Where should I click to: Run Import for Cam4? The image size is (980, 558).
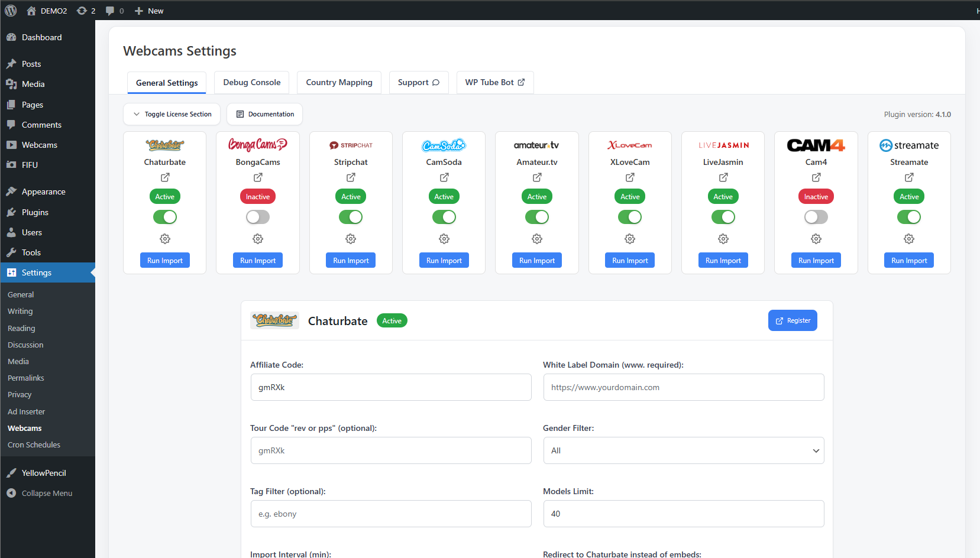pos(816,260)
